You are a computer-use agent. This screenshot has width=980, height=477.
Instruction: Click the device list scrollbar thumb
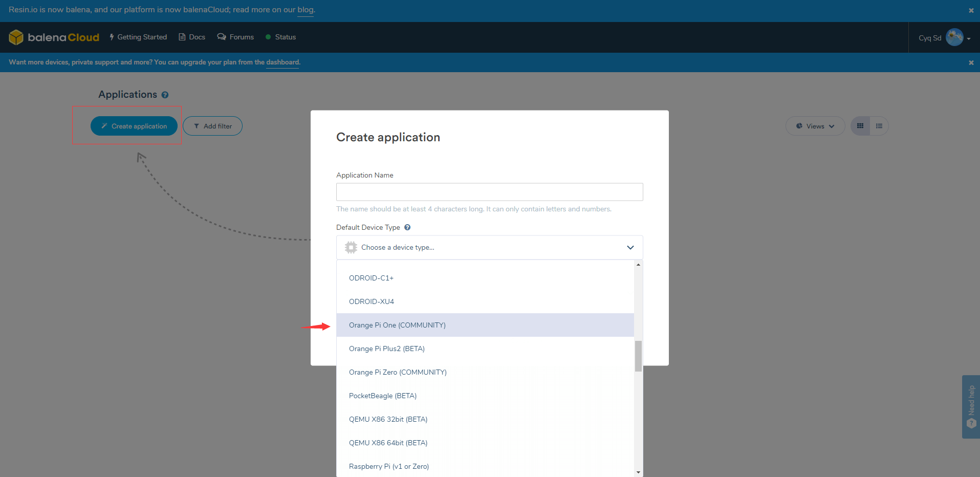tap(638, 356)
